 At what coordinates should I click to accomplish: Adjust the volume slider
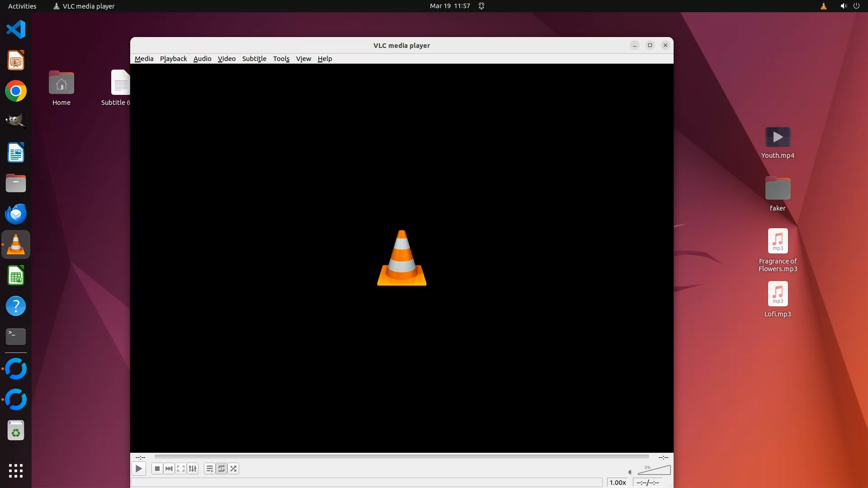[x=655, y=471]
